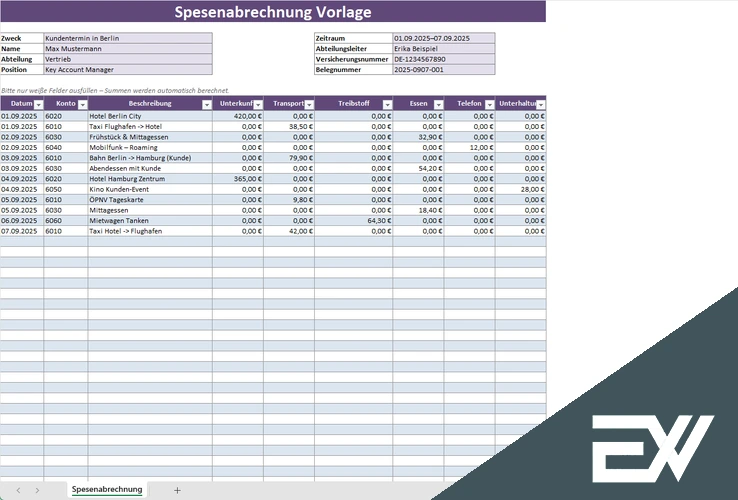
Task: Click the 9,80 € Transport amount
Action: click(x=289, y=200)
